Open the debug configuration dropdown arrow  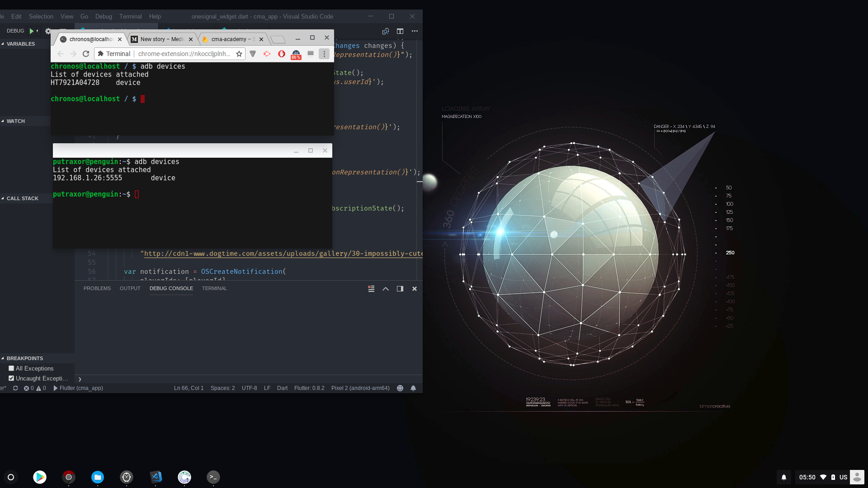pyautogui.click(x=38, y=31)
